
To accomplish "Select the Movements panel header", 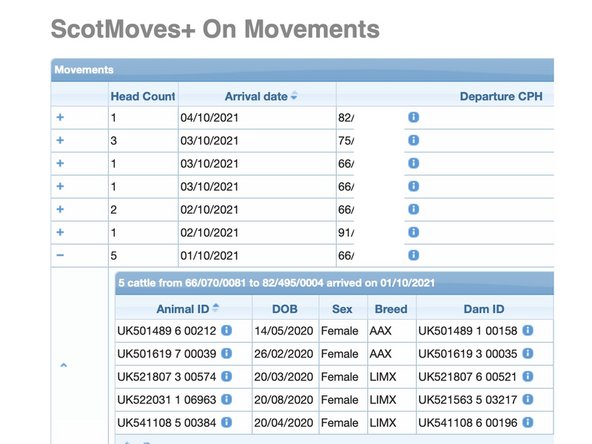I will coord(302,70).
